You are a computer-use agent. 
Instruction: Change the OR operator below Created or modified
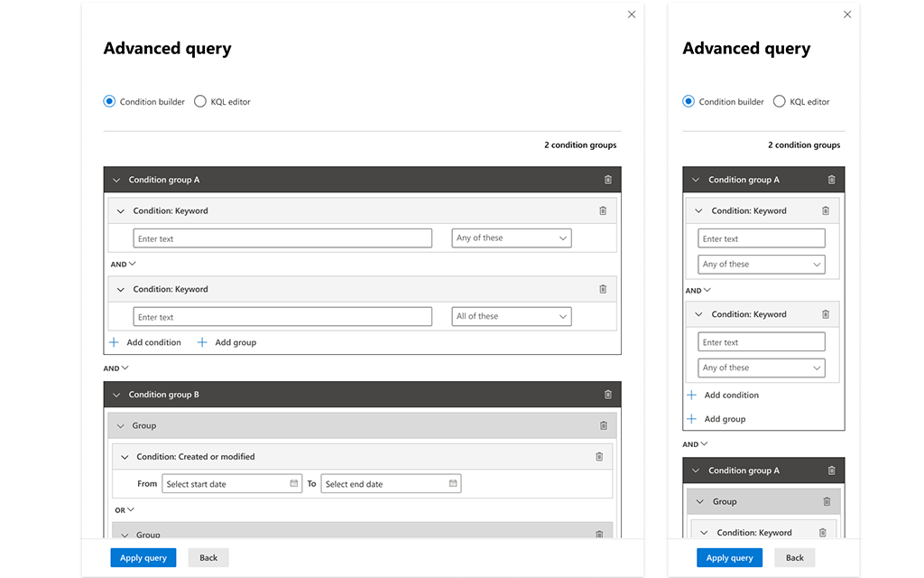(x=125, y=510)
